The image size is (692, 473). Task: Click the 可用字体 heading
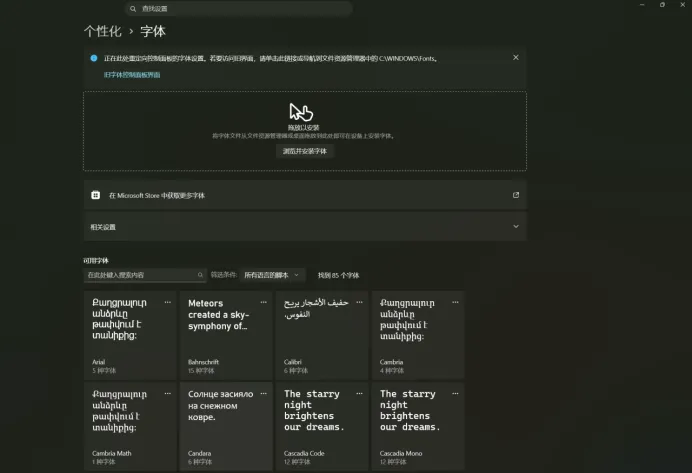[x=96, y=261]
